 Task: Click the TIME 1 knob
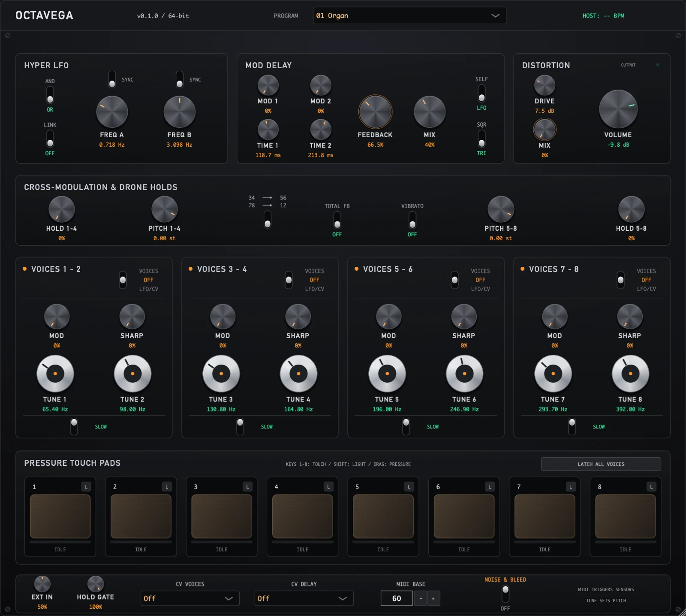(268, 130)
